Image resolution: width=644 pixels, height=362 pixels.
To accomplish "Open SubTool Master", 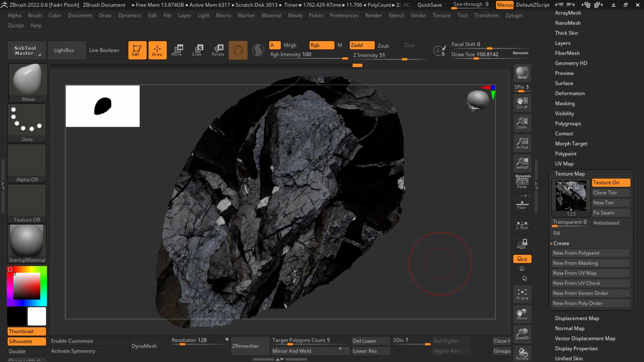I will click(26, 50).
